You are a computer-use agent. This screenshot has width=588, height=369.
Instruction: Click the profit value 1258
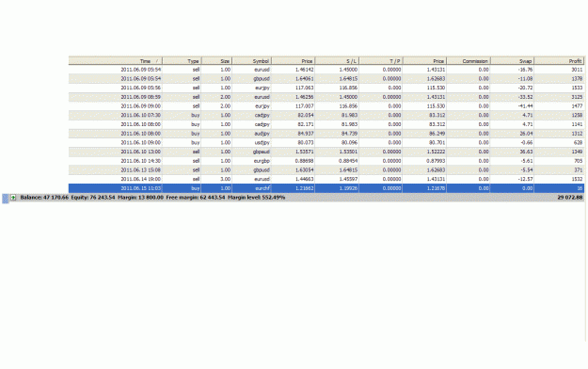pos(577,115)
